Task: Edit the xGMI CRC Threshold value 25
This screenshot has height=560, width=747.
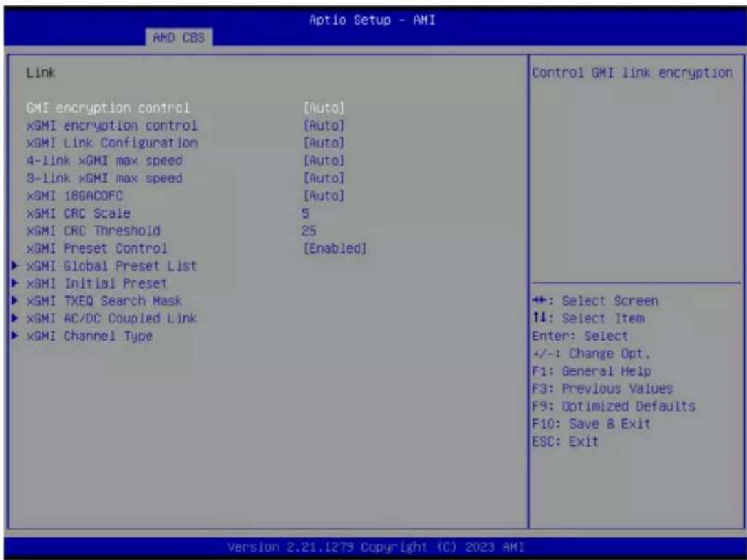Action: pyautogui.click(x=309, y=231)
